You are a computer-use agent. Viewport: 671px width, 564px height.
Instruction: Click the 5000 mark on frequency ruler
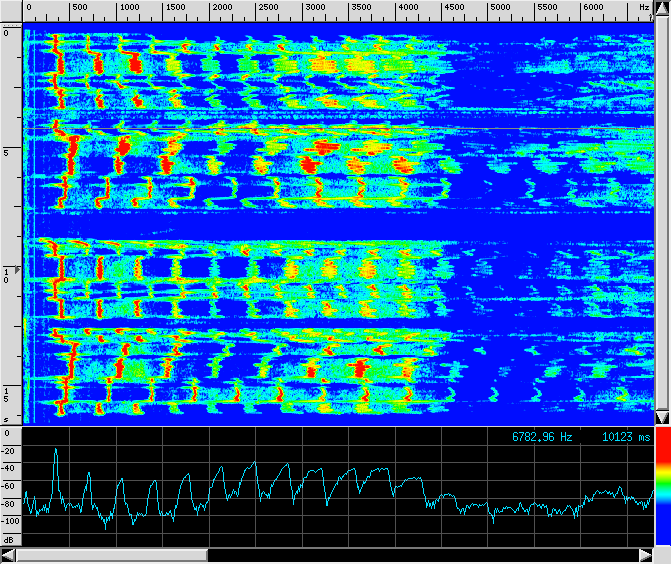500,8
